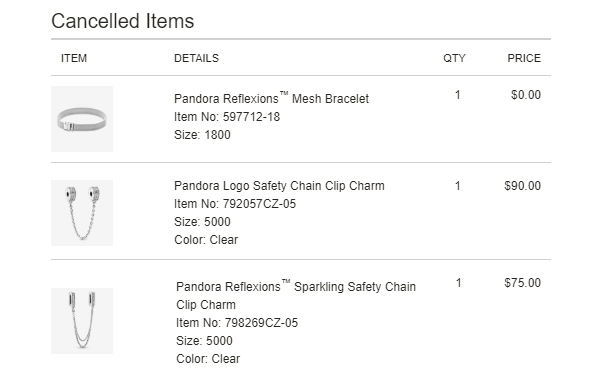Click the $0.00 price
The width and height of the screenshot is (597, 371).
tap(526, 94)
